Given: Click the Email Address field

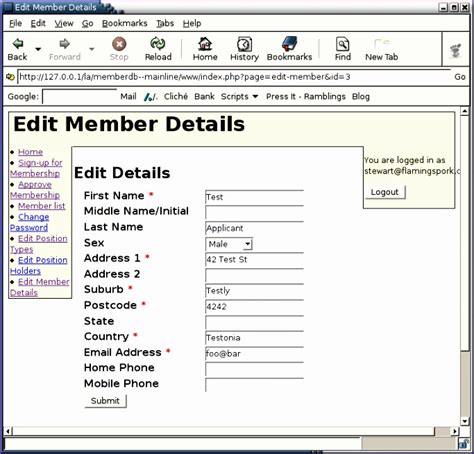Looking at the screenshot, I should pos(255,354).
